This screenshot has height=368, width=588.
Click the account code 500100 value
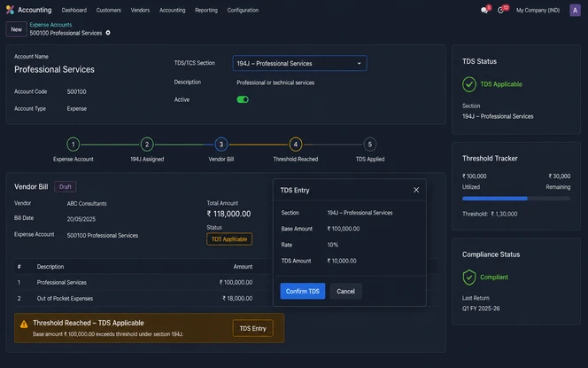click(76, 91)
